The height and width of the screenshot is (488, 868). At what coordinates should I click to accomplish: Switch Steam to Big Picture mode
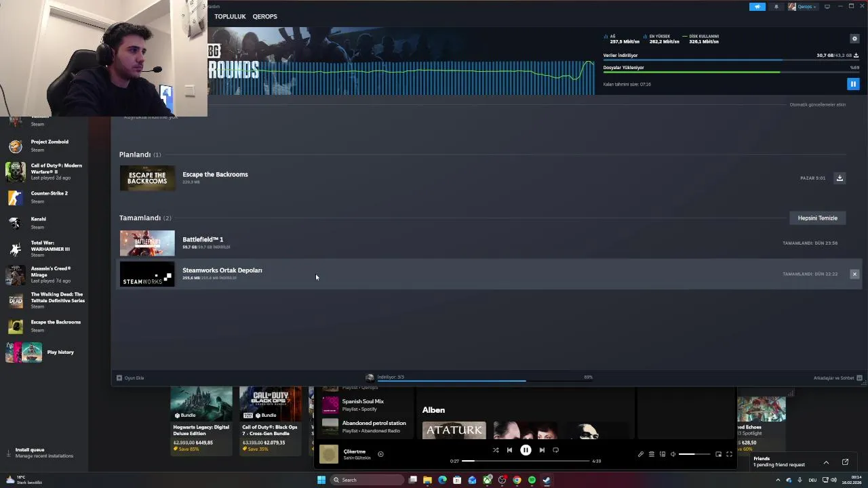(827, 7)
